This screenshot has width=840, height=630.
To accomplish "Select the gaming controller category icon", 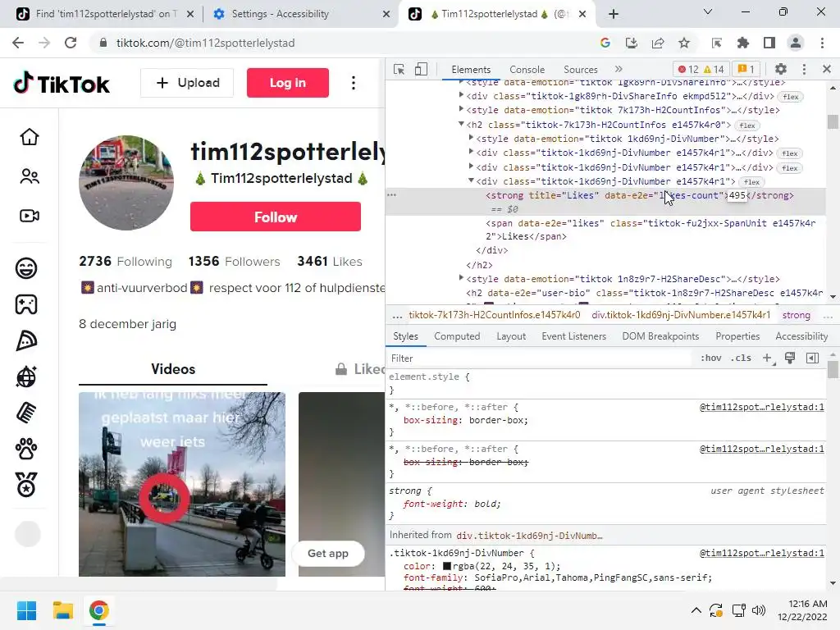I will click(26, 304).
